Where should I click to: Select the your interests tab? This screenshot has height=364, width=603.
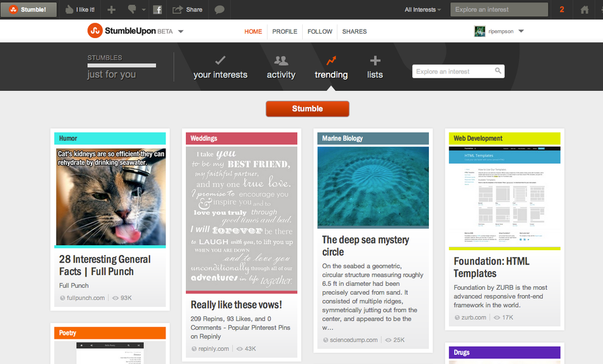click(220, 67)
